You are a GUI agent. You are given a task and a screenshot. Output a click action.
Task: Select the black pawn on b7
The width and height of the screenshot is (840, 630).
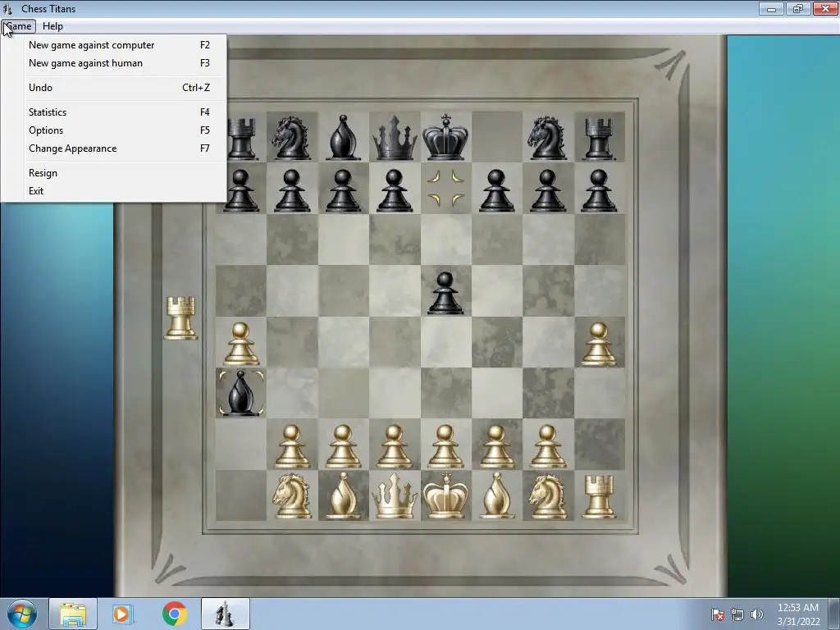pyautogui.click(x=291, y=190)
